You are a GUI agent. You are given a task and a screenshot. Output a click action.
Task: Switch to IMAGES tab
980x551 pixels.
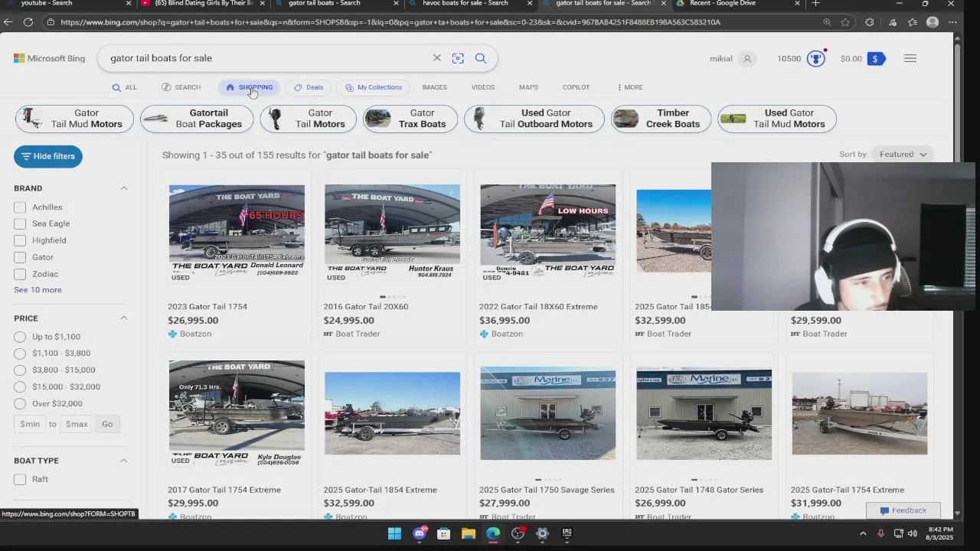(434, 87)
